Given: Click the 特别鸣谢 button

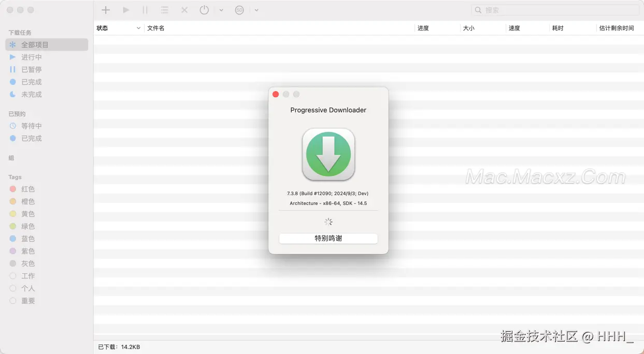Looking at the screenshot, I should (x=328, y=239).
